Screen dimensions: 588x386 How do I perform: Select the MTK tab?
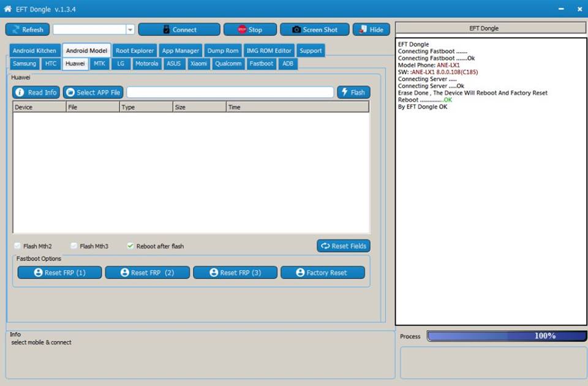click(99, 64)
